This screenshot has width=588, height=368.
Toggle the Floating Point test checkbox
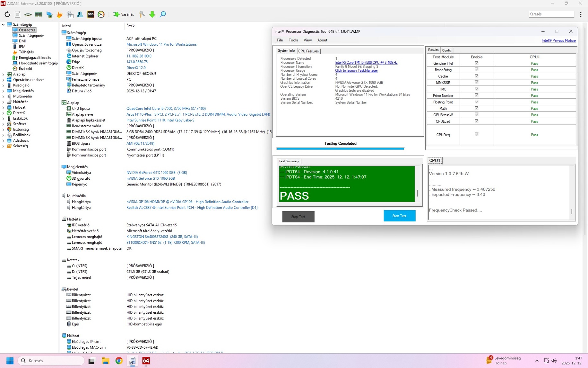476,102
